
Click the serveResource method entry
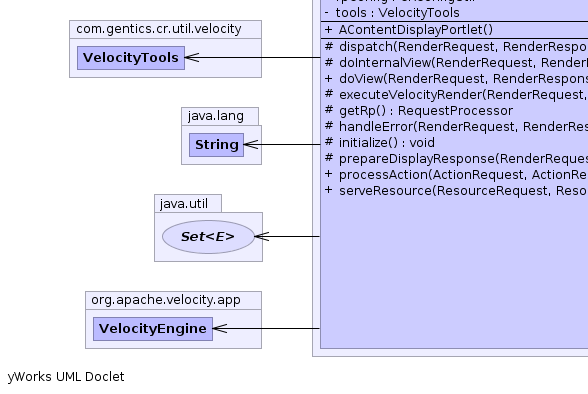click(x=456, y=191)
